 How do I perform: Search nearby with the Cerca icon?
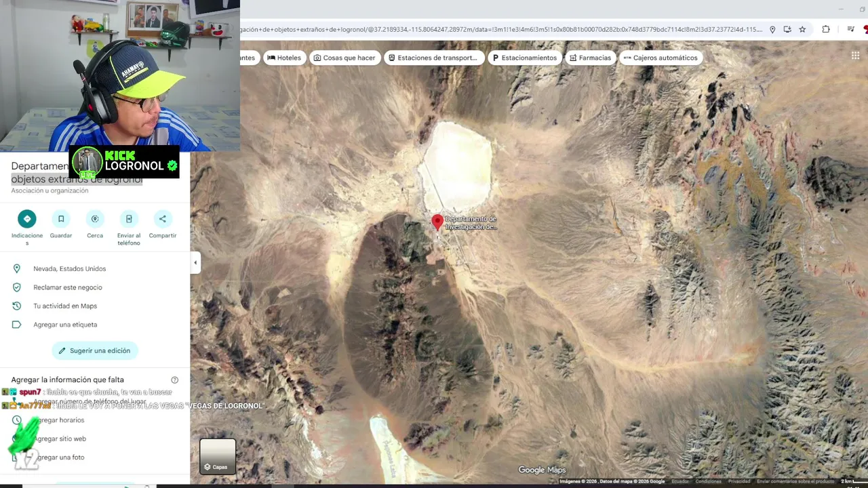pos(95,219)
